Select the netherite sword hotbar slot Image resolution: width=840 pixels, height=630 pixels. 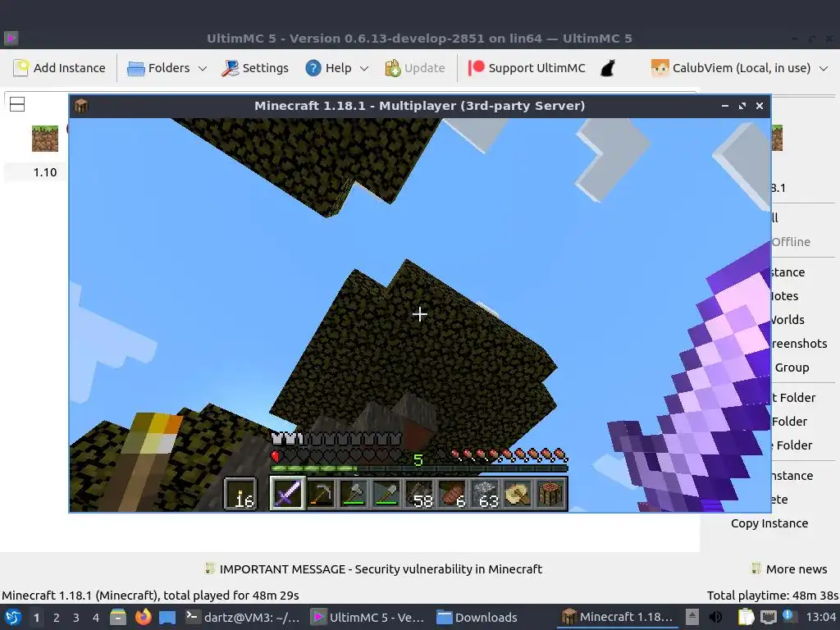[287, 493]
